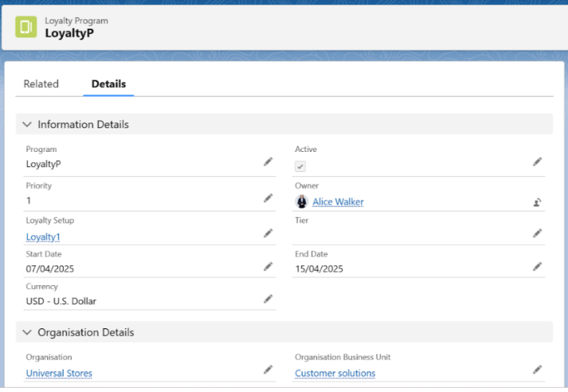This screenshot has width=568, height=392.
Task: Edit the Program field pencil icon
Action: 268,162
